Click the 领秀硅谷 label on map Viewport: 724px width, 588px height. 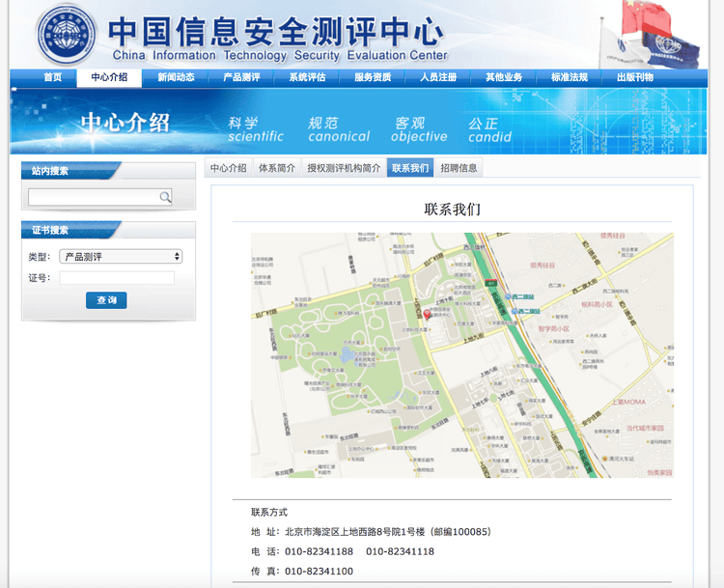pos(543,266)
